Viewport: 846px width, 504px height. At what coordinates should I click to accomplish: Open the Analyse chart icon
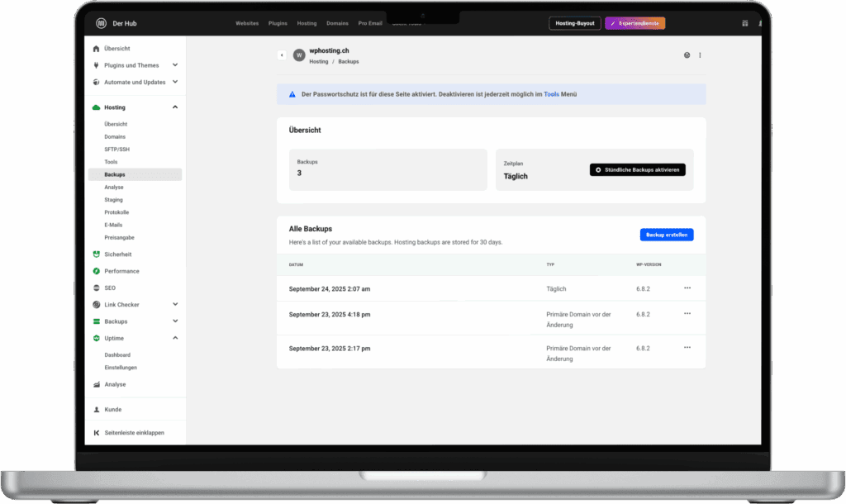96,384
